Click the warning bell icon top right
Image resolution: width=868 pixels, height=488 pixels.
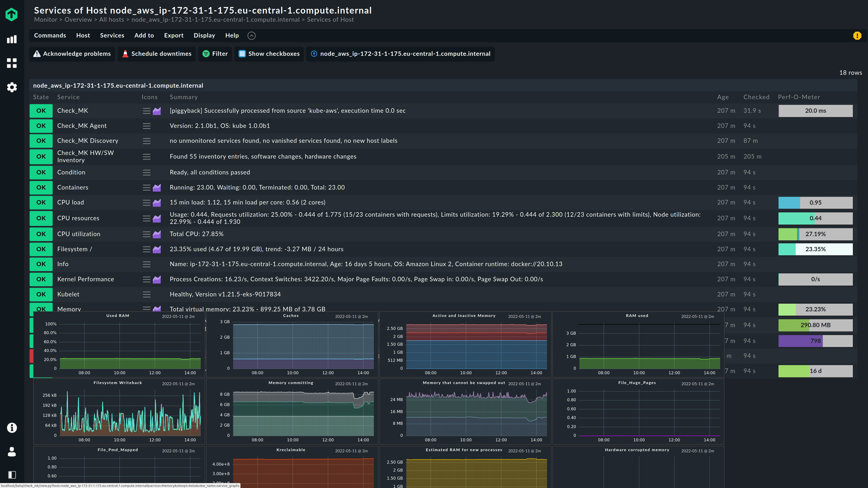857,36
